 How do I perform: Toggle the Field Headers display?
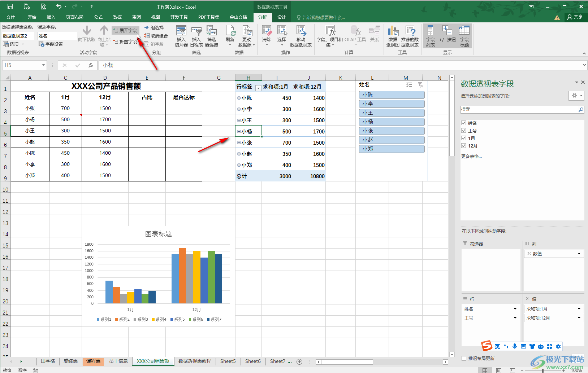point(464,36)
